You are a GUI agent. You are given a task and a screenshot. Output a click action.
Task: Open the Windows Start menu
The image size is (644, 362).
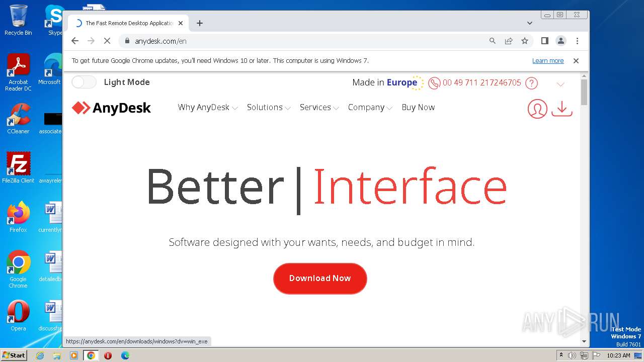point(14,355)
